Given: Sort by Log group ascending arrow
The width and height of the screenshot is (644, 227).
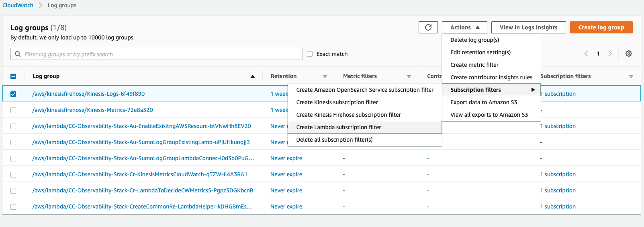Looking at the screenshot, I should (253, 76).
